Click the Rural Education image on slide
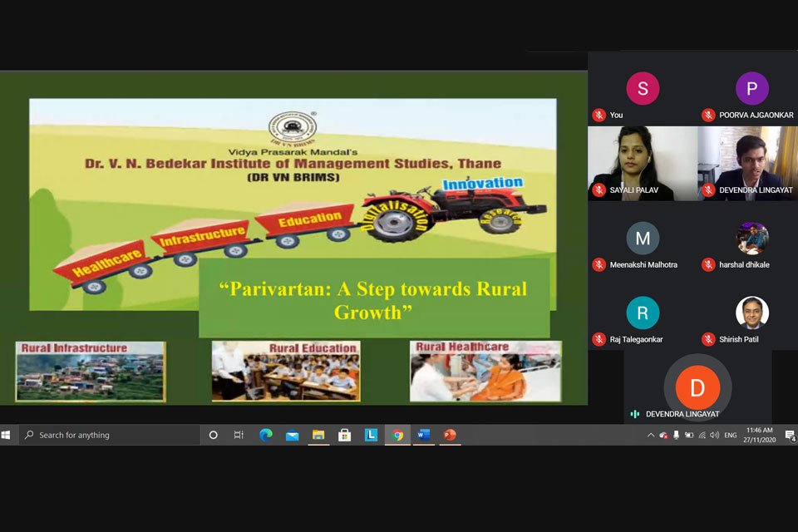Screen dimensions: 798x532 coord(286,371)
